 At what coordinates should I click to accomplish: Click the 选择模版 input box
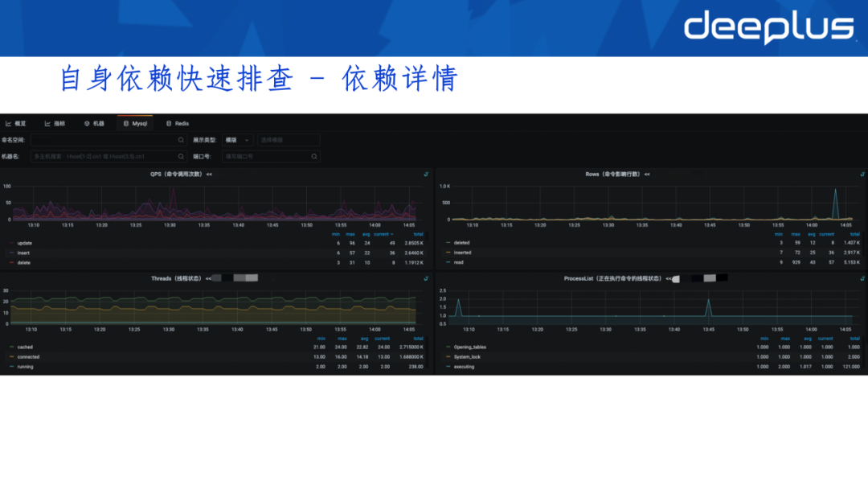pos(288,140)
